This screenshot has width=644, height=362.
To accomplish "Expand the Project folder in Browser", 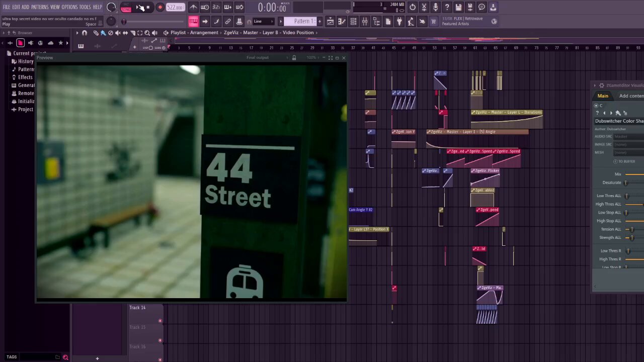I will pos(22,110).
